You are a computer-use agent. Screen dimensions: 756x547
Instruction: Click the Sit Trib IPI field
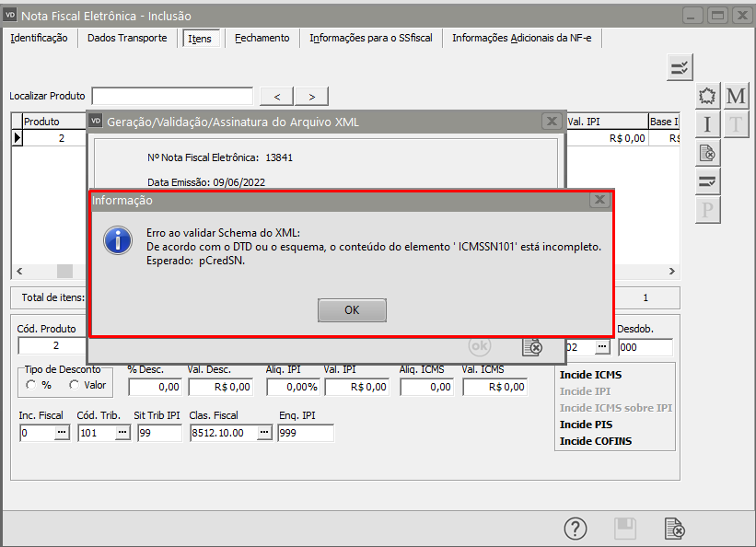click(x=159, y=433)
